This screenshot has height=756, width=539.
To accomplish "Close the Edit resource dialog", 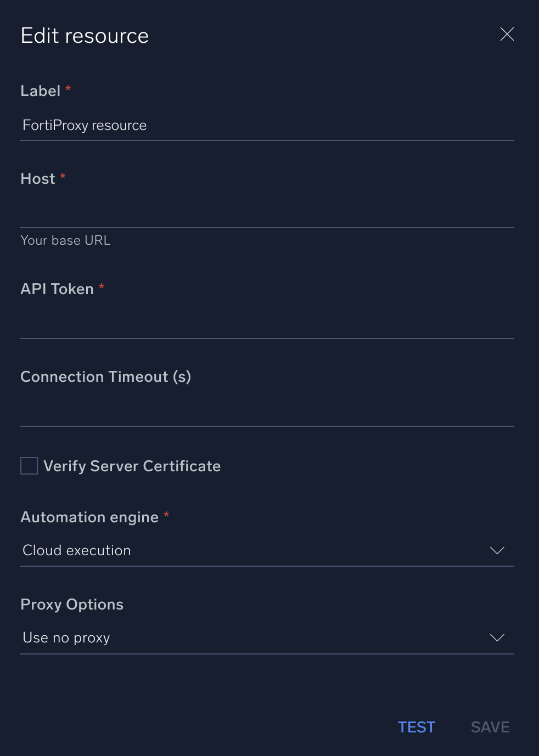I will (507, 34).
